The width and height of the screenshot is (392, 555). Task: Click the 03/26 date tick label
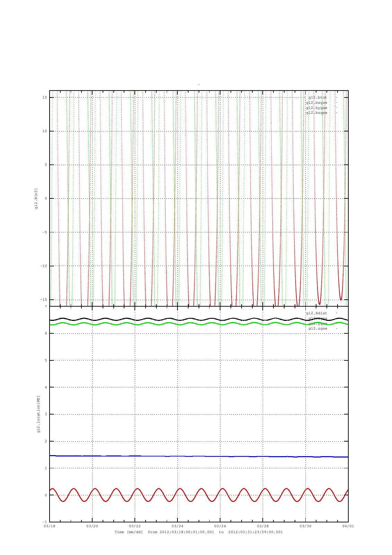220,526
